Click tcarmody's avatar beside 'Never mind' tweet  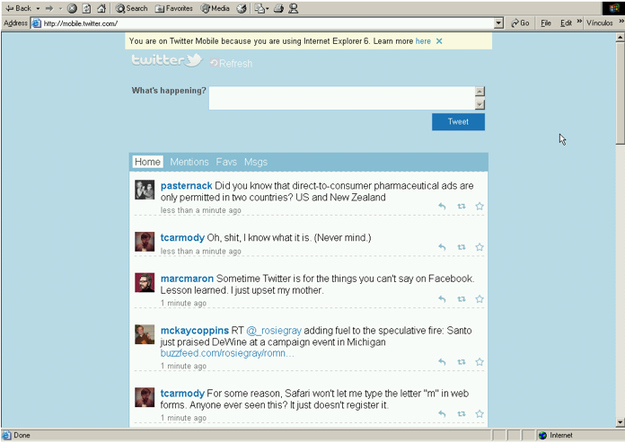tap(144, 242)
